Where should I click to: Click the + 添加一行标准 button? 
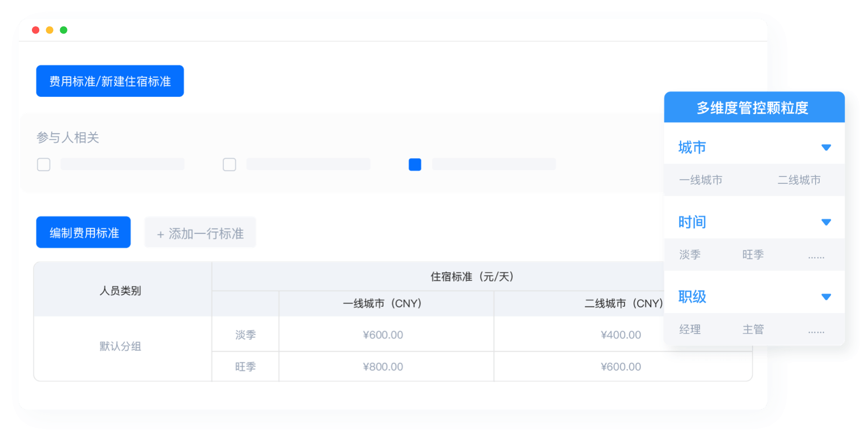point(200,233)
